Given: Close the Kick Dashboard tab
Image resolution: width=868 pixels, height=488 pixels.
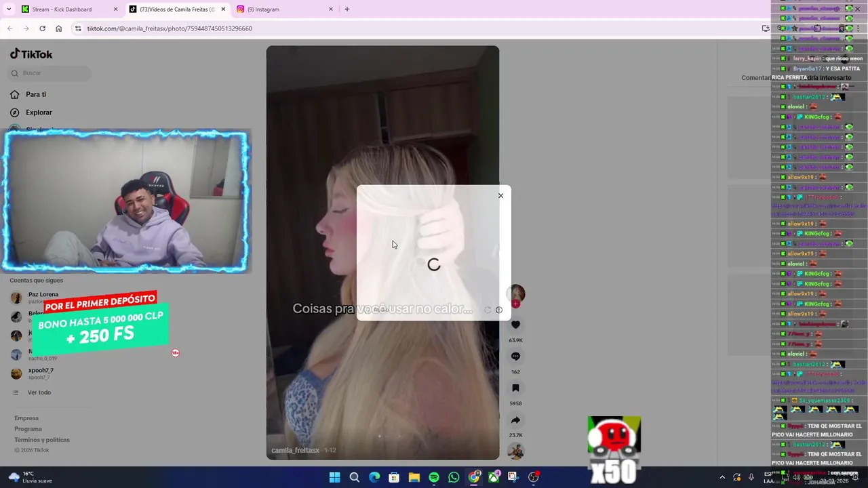Looking at the screenshot, I should 115,9.
